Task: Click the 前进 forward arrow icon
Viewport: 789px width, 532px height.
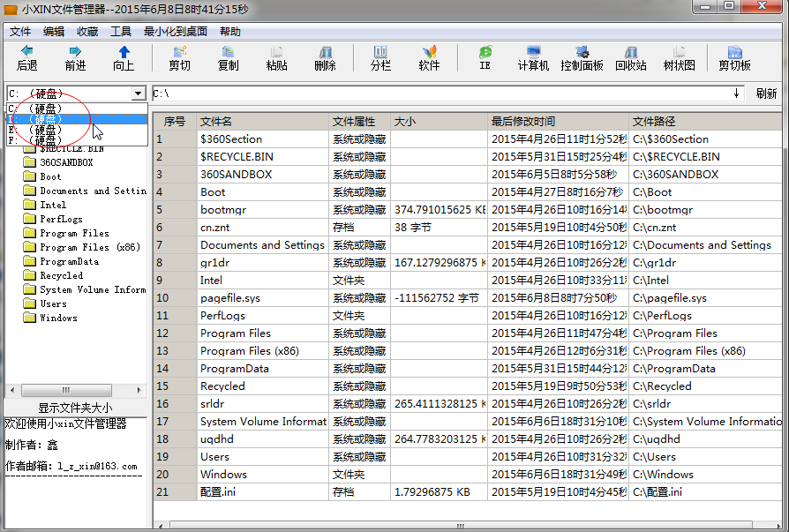Action: coord(75,51)
